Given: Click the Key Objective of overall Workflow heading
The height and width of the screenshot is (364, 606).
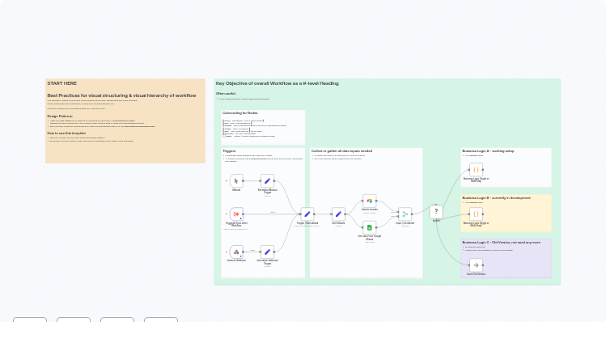Looking at the screenshot, I should (277, 83).
